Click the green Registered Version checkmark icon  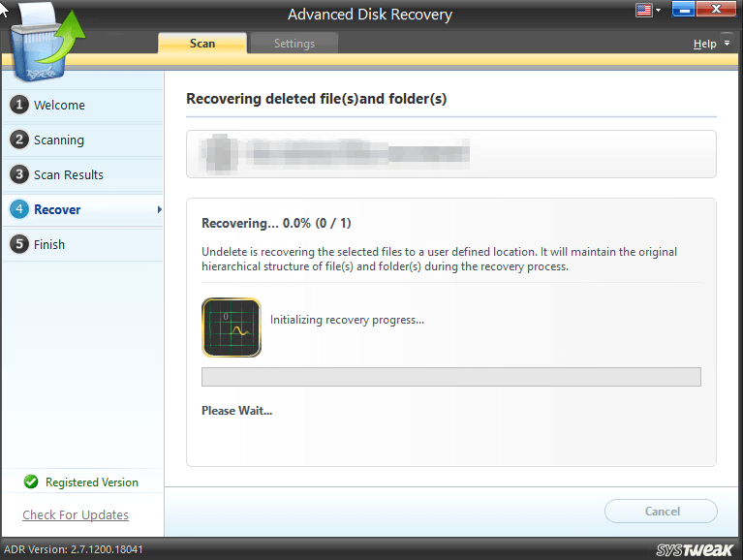[31, 482]
